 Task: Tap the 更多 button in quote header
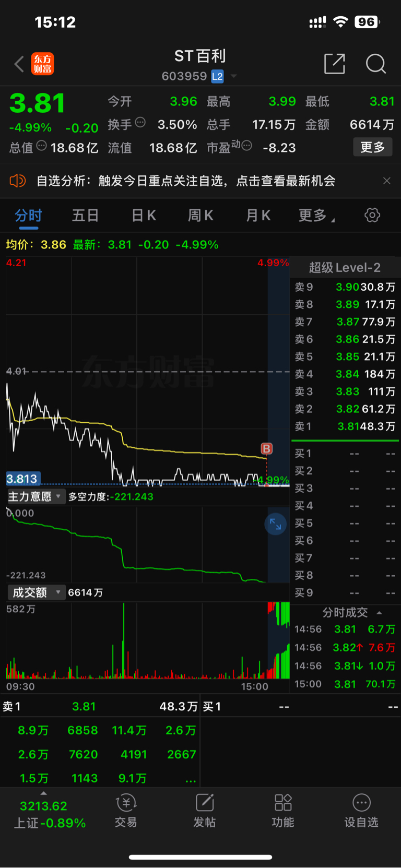pos(372,147)
